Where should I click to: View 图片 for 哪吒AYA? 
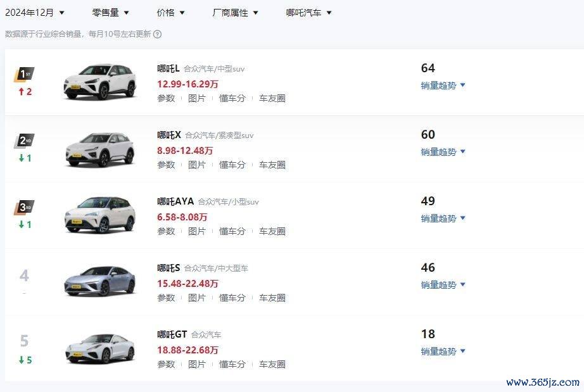pyautogui.click(x=196, y=231)
